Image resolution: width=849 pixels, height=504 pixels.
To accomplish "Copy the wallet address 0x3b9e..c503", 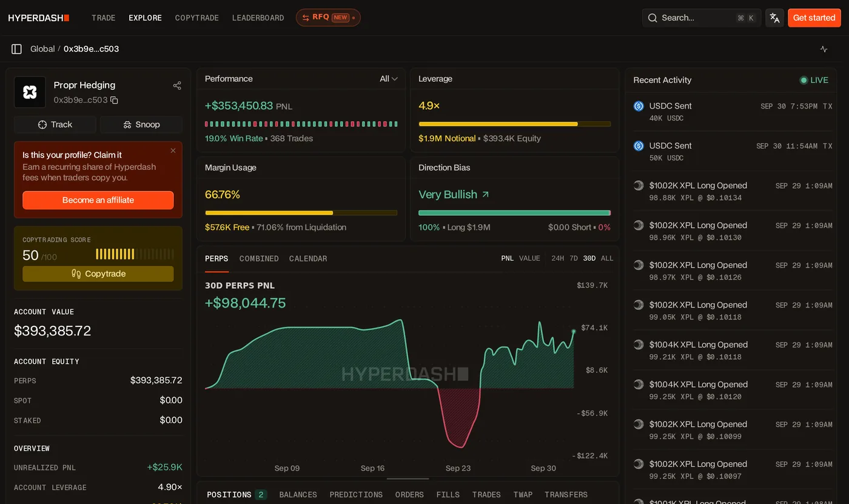I will point(114,100).
